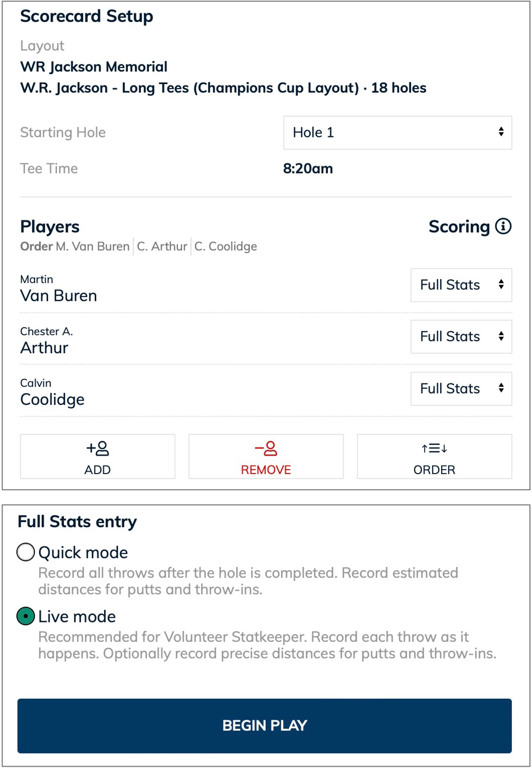
Task: Click up-down arrows beside Arthur's Full Stats
Action: coord(501,336)
